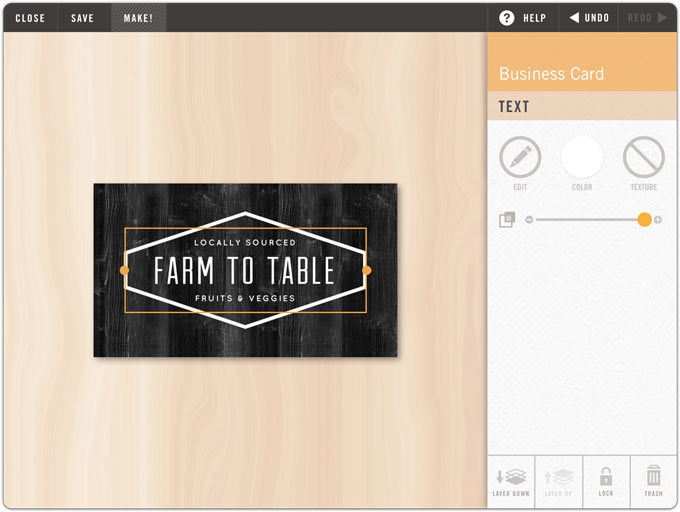
Task: Click the orange opacity slider knob
Action: 644,220
